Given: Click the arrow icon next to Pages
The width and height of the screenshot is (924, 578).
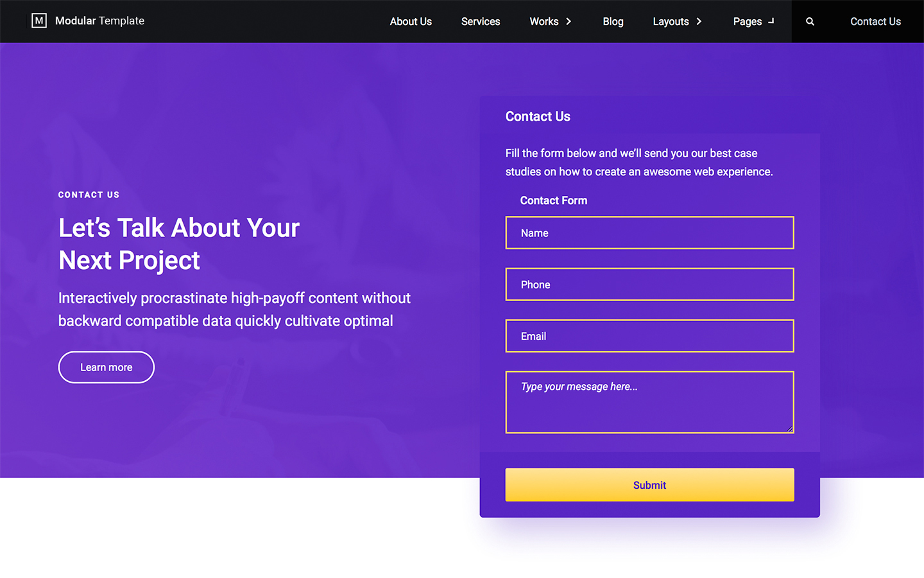Looking at the screenshot, I should 772,21.
